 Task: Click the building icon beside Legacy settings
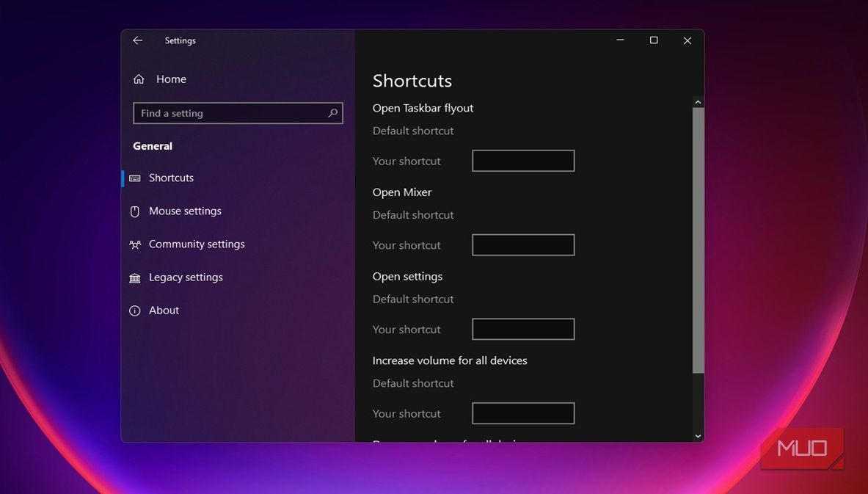click(x=134, y=277)
